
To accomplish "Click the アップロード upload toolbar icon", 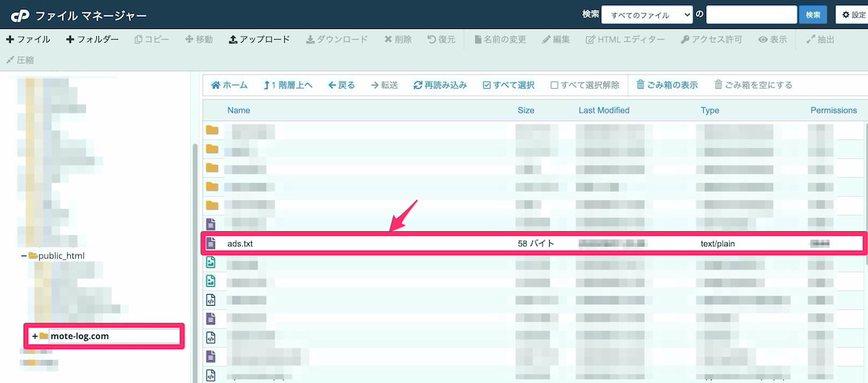I will click(x=233, y=40).
